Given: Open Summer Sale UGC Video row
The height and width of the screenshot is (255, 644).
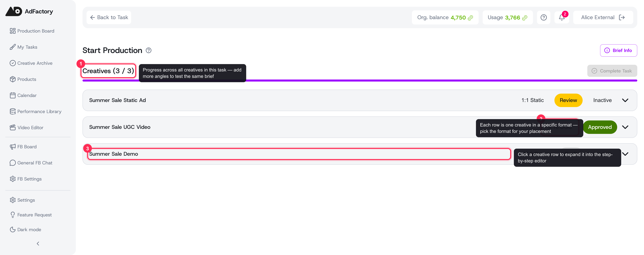Looking at the screenshot, I should [360, 127].
